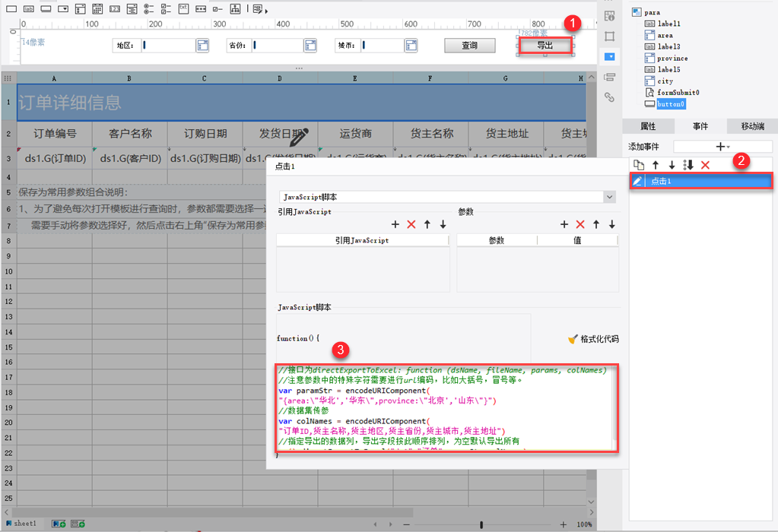Open the widget settings blue dropdown icon
This screenshot has height=532, width=778.
pyautogui.click(x=610, y=56)
